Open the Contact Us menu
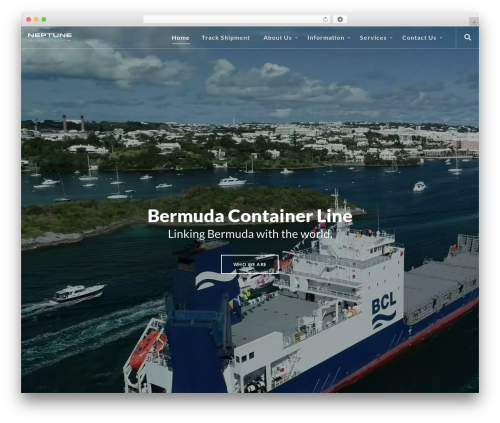This screenshot has height=423, width=500. click(x=419, y=38)
